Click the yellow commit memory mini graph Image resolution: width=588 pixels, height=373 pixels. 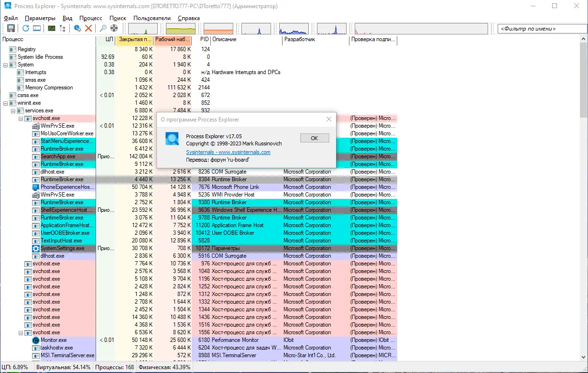pyautogui.click(x=181, y=29)
